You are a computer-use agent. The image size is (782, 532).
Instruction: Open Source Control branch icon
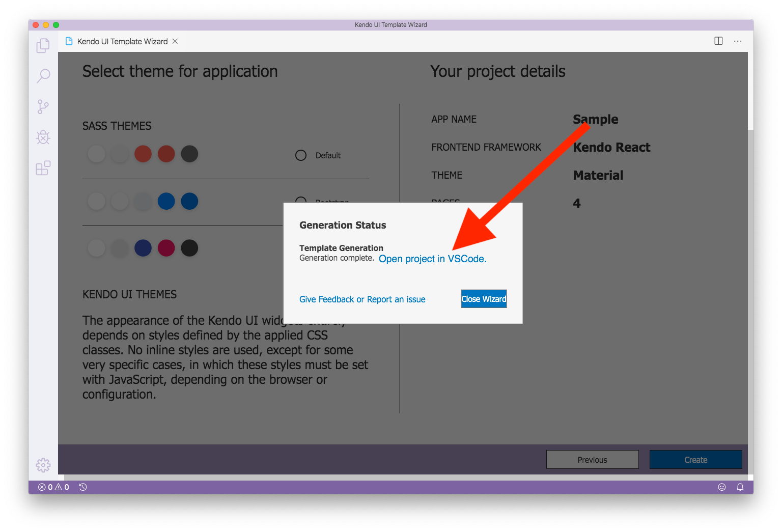pos(43,107)
